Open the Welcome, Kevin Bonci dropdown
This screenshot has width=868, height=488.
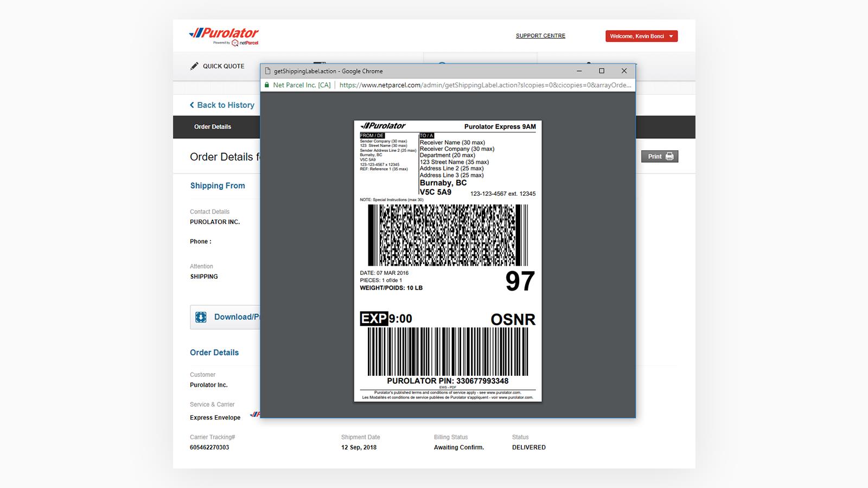click(641, 36)
